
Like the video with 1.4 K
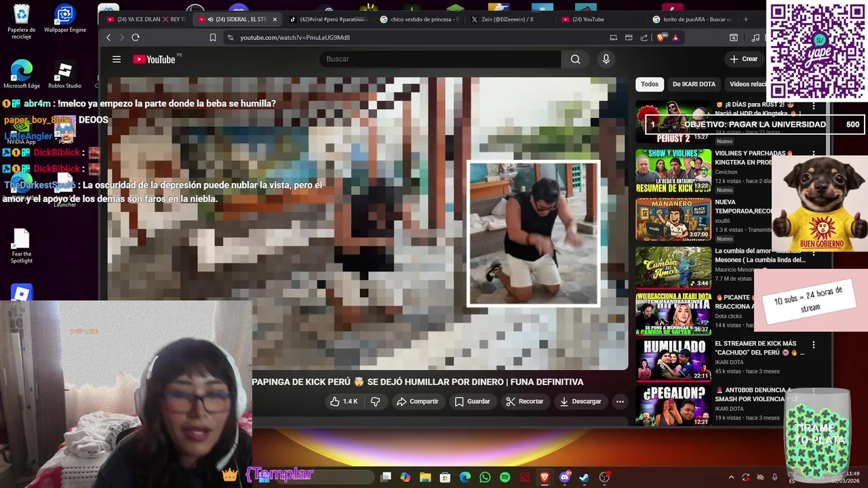(x=344, y=401)
